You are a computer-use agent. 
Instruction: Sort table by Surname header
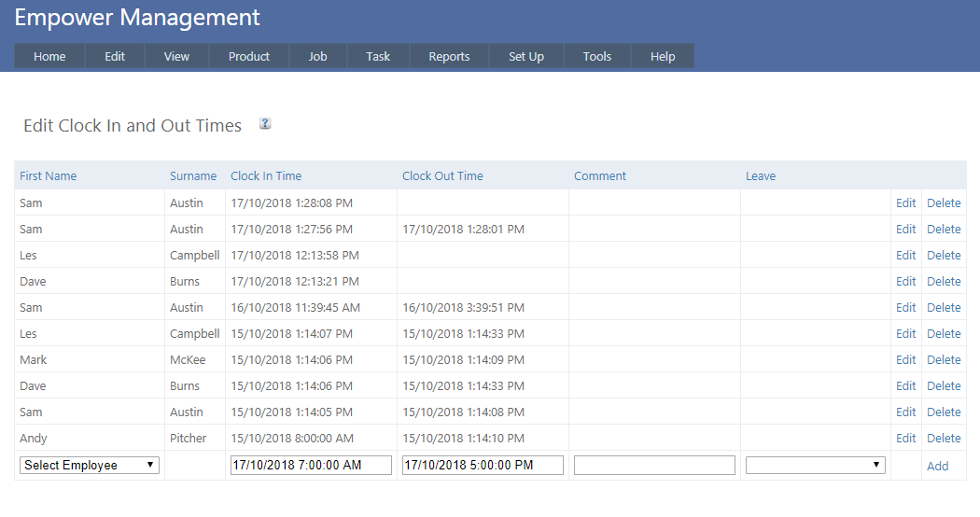point(193,175)
